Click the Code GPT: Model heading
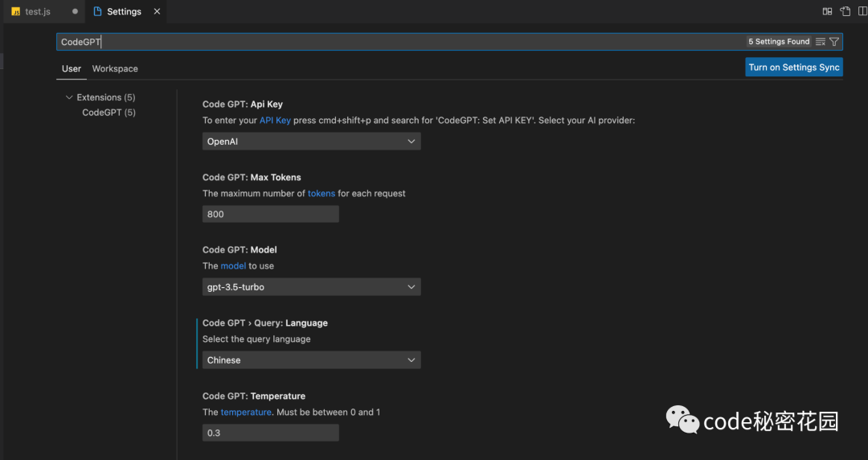The height and width of the screenshot is (460, 868). [240, 250]
